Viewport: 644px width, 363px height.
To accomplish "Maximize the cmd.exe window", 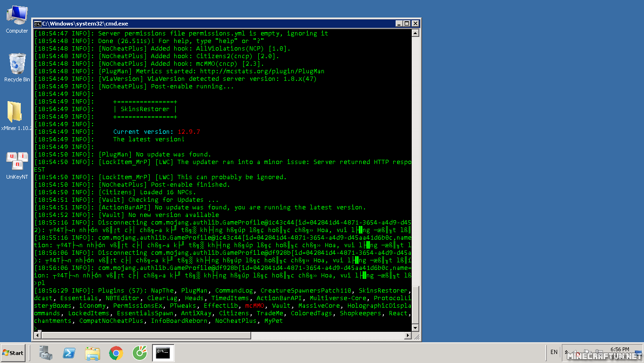I will 407,24.
